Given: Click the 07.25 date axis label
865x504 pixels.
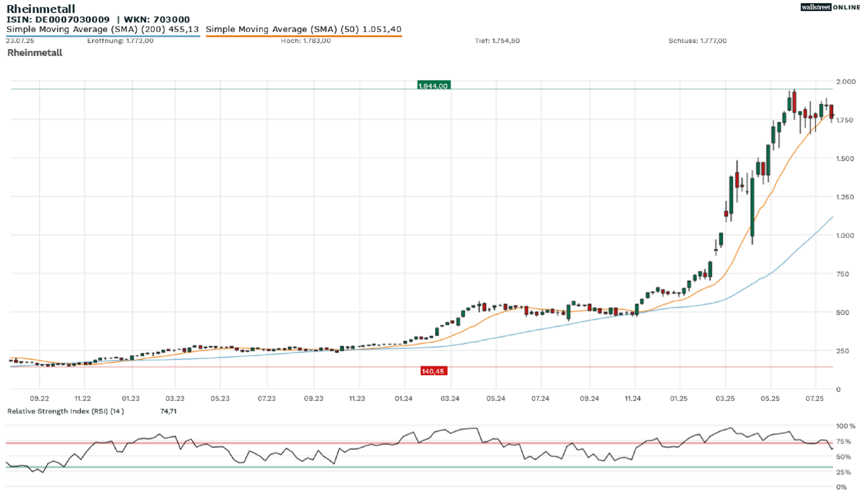Looking at the screenshot, I should 815,398.
